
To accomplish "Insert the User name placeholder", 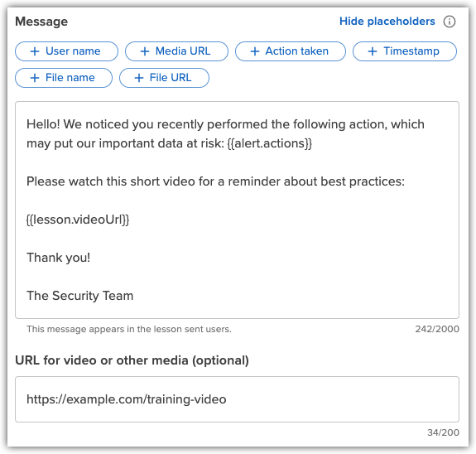I will (66, 51).
